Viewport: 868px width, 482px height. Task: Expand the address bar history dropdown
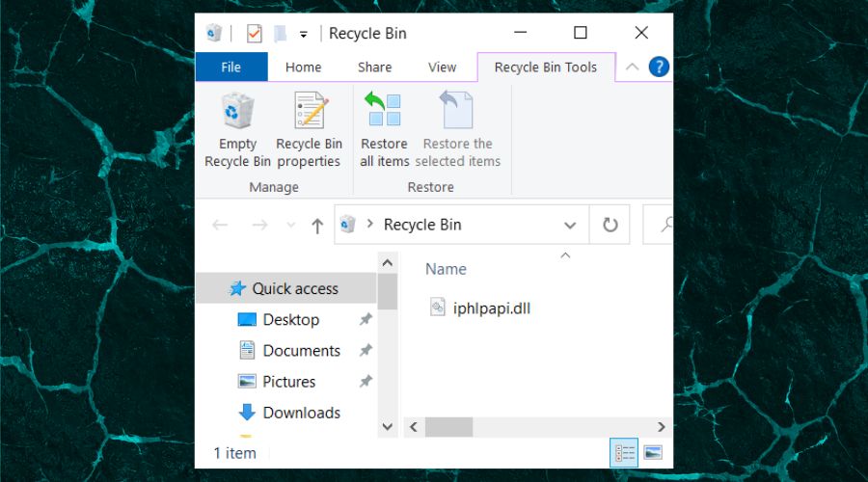point(570,226)
